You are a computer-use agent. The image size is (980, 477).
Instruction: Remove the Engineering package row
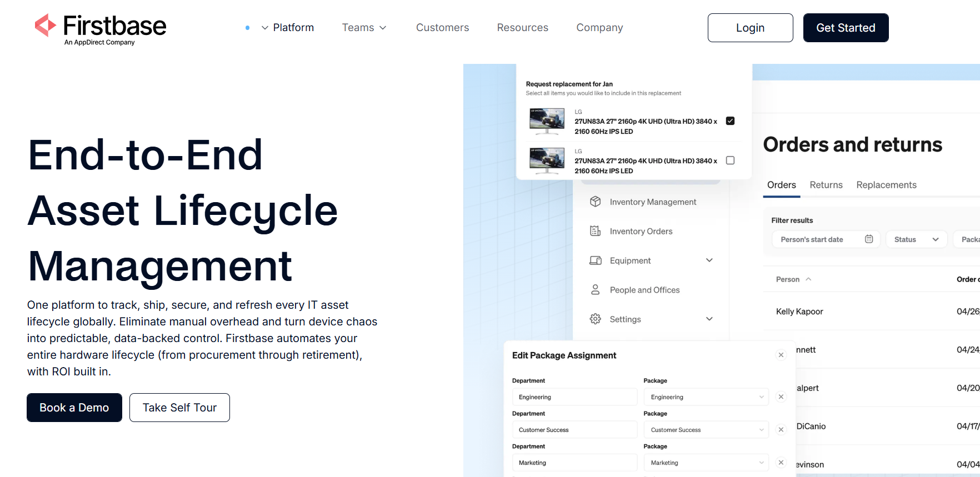coord(781,397)
